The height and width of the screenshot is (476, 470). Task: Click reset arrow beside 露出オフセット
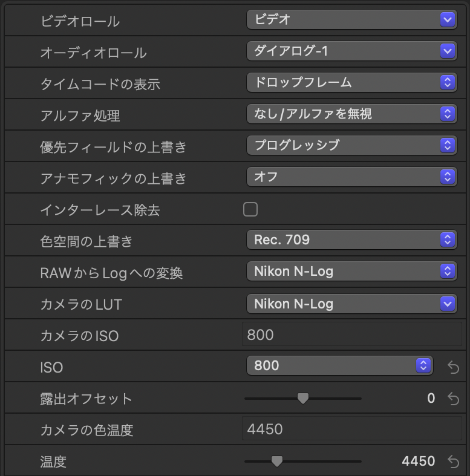point(453,398)
